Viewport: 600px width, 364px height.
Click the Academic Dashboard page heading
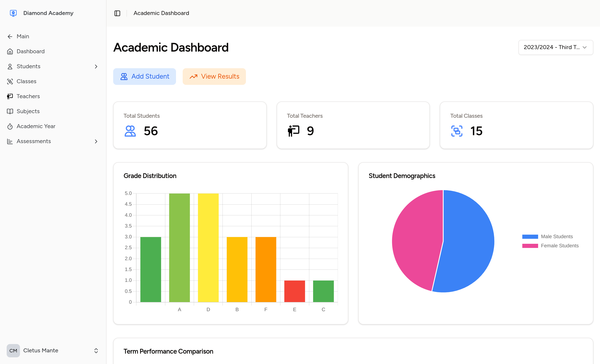171,47
